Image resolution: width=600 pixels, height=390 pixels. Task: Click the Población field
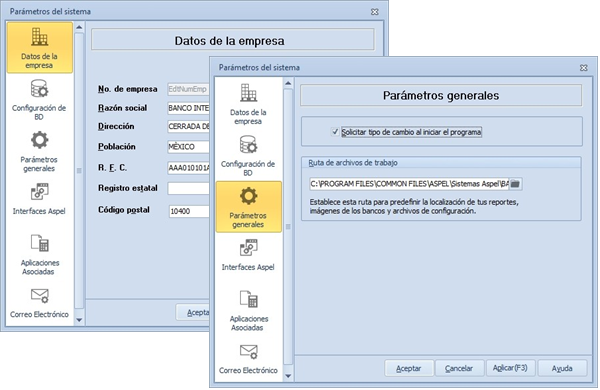[x=188, y=147]
